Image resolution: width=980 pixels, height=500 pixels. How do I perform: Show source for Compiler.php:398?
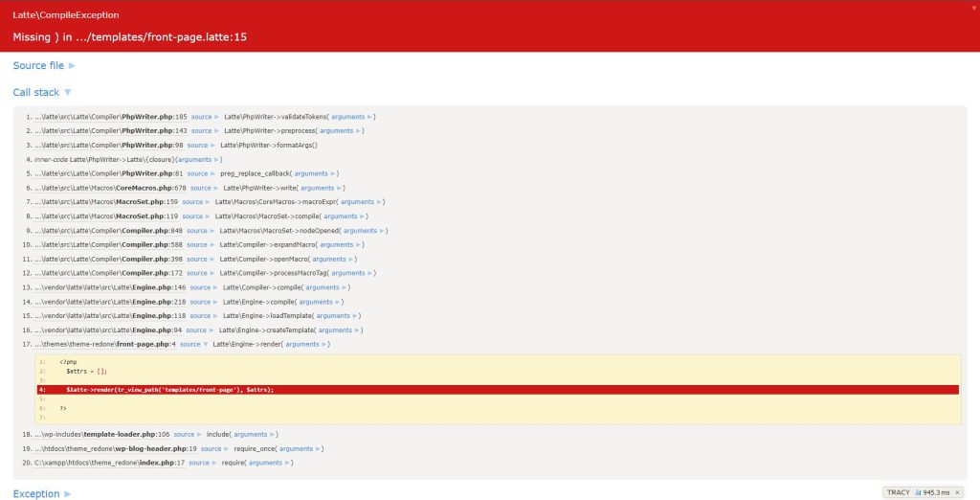tap(201, 259)
